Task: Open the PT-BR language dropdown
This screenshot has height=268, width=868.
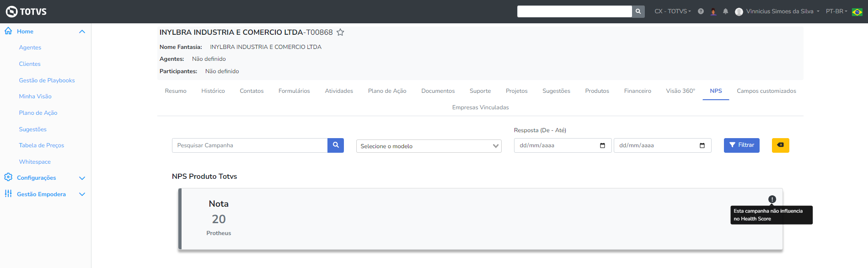Action: [836, 11]
